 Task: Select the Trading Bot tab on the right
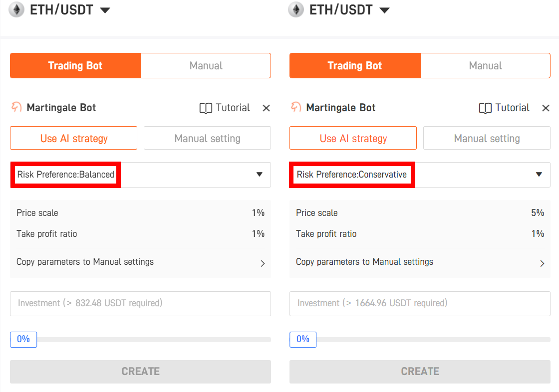(x=354, y=65)
